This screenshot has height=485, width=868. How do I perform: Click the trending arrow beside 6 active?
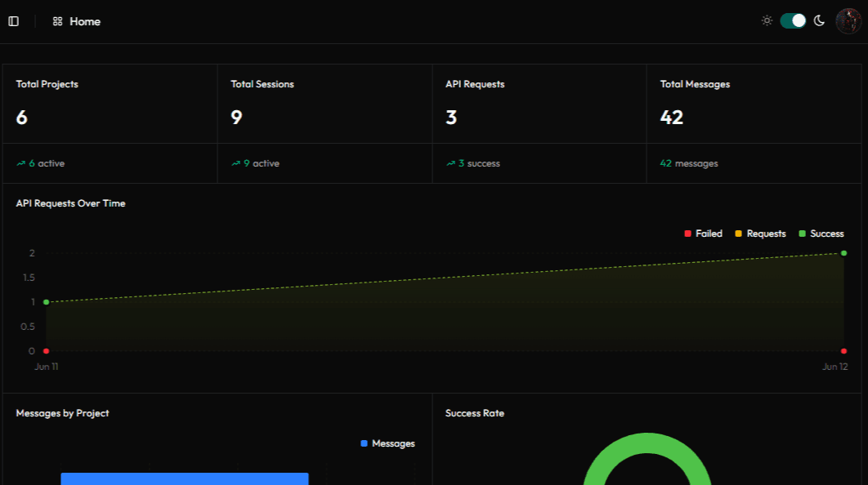click(x=21, y=163)
